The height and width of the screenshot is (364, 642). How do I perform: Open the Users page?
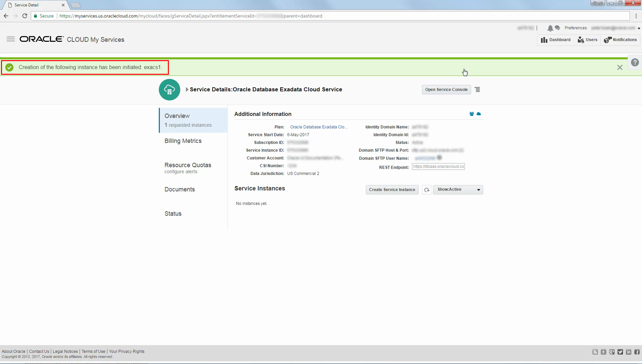coord(587,40)
